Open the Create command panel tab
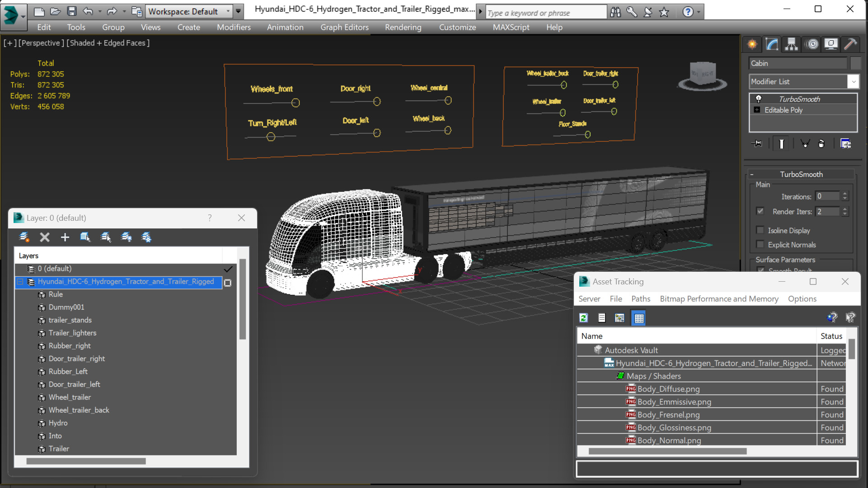 pos(752,44)
